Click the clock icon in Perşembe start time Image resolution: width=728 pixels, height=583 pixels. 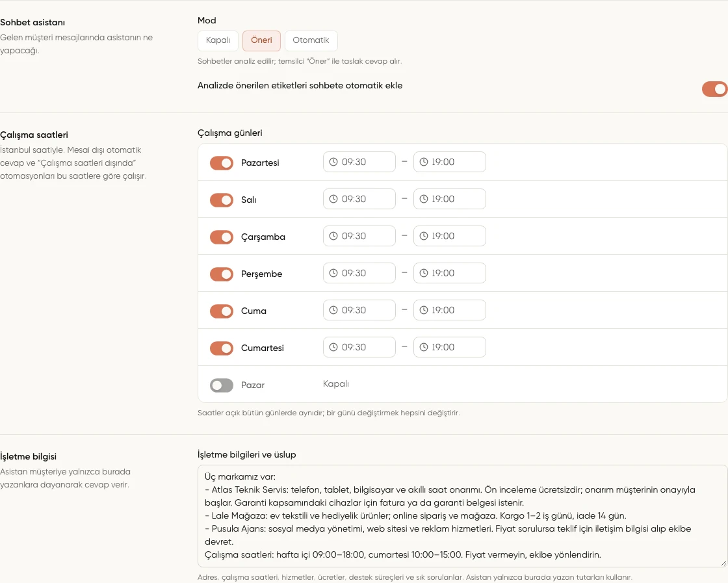(x=333, y=274)
